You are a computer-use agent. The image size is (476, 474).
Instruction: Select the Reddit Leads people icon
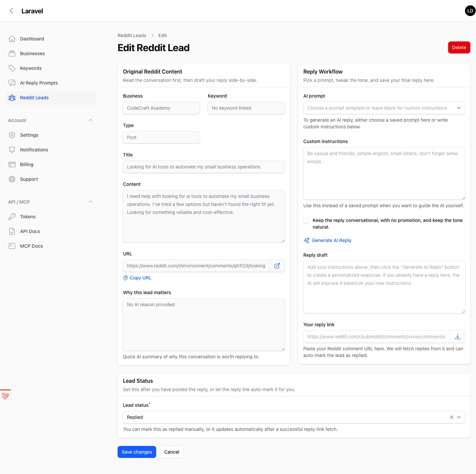[x=12, y=97]
